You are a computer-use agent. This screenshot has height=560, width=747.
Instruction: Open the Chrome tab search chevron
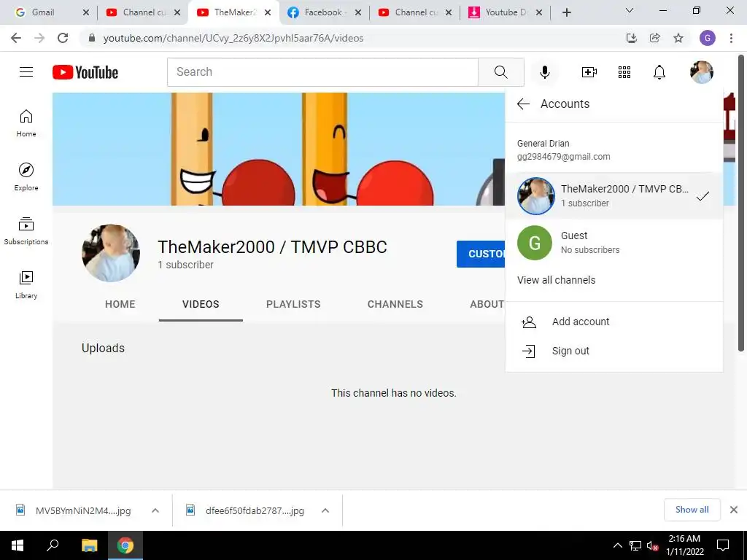(629, 10)
